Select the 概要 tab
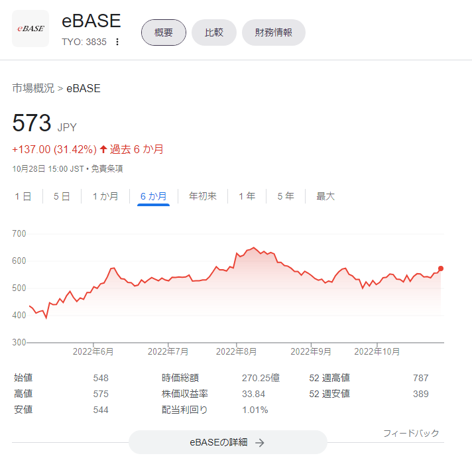 point(164,32)
